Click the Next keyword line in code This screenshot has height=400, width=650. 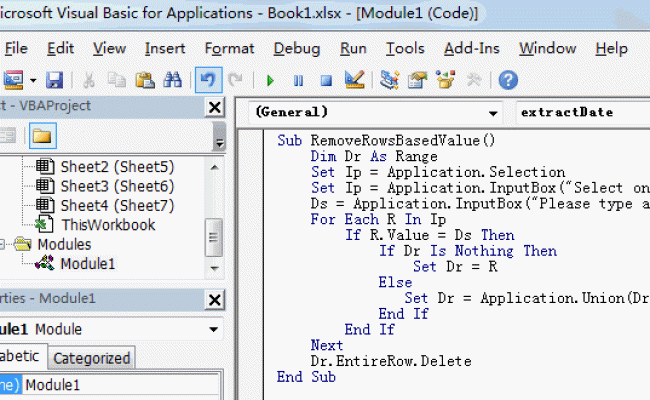327,345
